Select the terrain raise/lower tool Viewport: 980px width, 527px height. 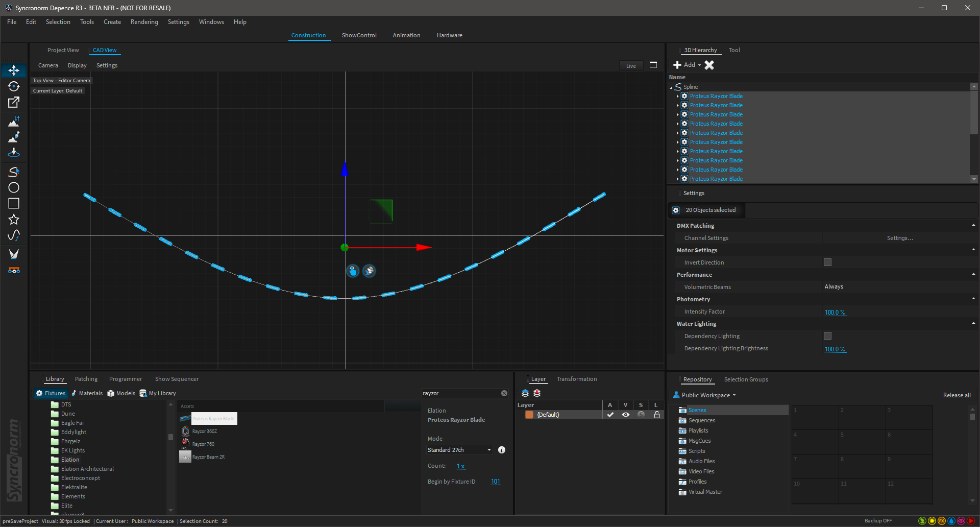[14, 122]
